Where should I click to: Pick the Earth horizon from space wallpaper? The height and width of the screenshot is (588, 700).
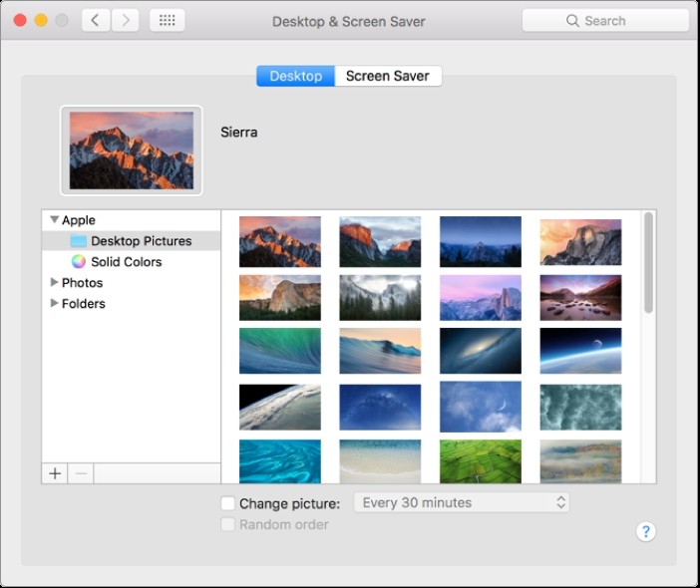point(580,351)
